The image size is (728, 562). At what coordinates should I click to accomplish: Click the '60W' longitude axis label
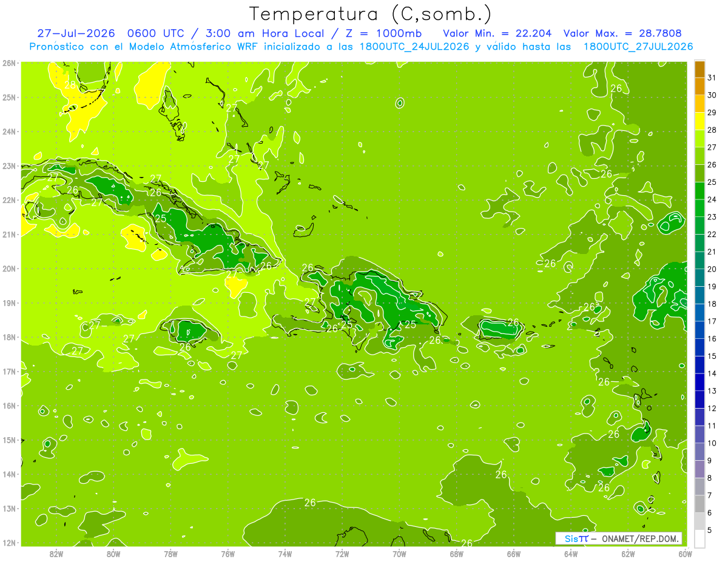685,554
